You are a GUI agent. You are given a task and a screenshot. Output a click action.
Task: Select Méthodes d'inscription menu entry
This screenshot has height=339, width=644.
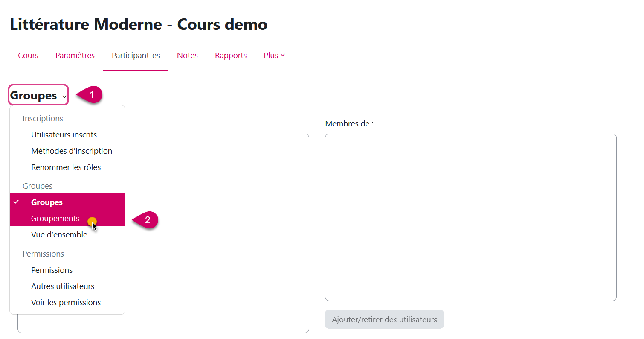point(72,151)
